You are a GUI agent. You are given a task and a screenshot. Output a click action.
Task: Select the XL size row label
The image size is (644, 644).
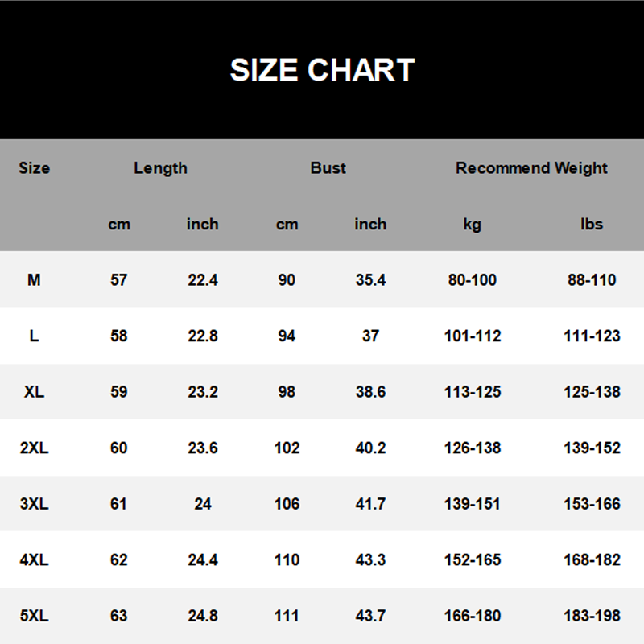34,392
